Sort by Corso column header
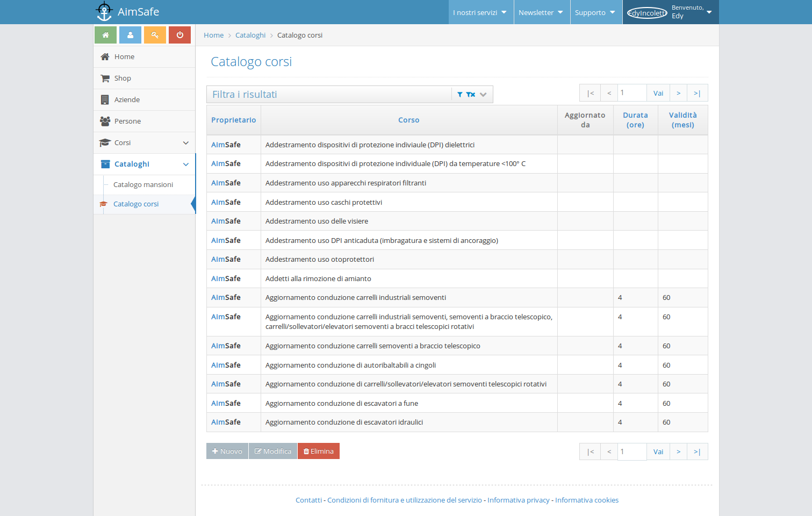812x516 pixels. click(x=409, y=120)
